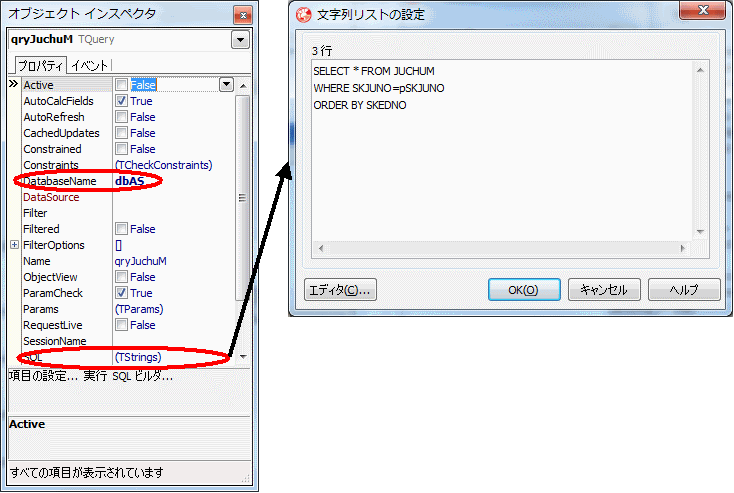Enable the ObjectView checkbox
The width and height of the screenshot is (734, 493).
[x=121, y=277]
